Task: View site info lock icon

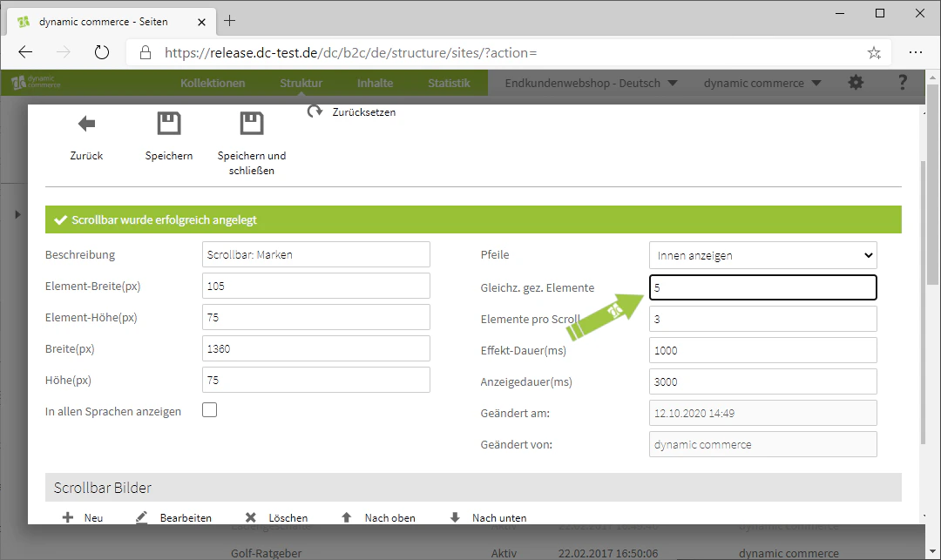Action: point(146,53)
